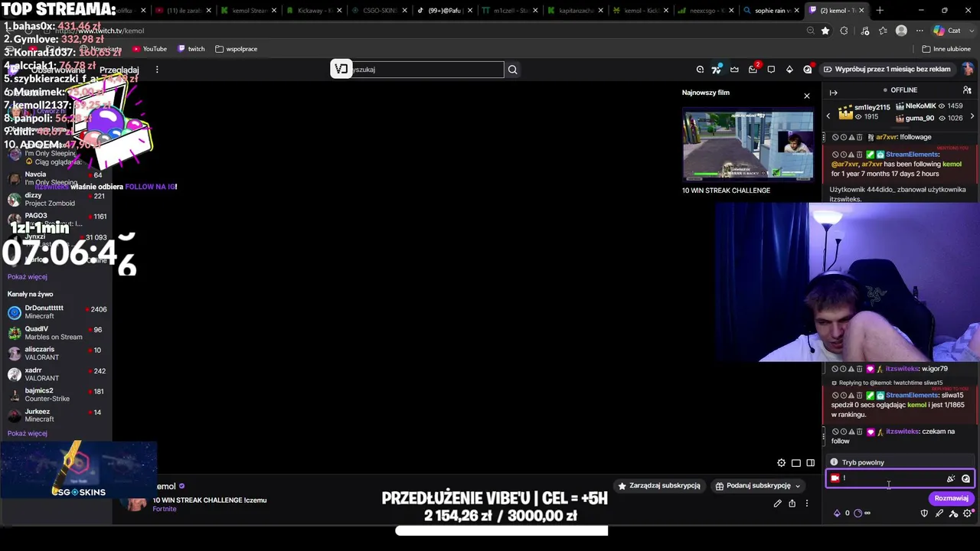Screen dimensions: 980x551
Task: Open the QuadIV Marbles on Stream channel
Action: [57, 333]
